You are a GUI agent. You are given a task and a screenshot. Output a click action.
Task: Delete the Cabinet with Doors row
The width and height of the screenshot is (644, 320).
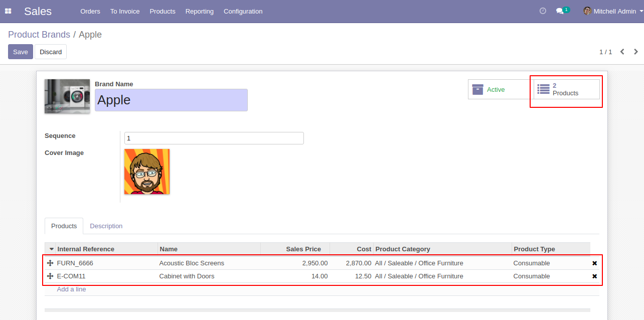click(x=594, y=276)
